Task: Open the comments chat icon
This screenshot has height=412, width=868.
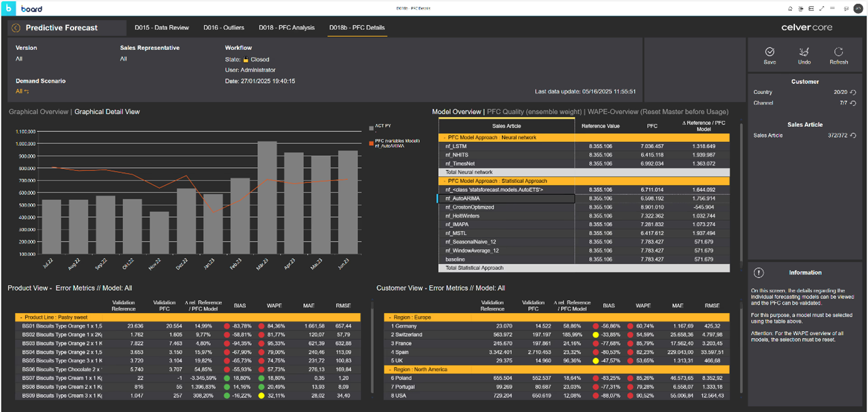Action: 846,9
